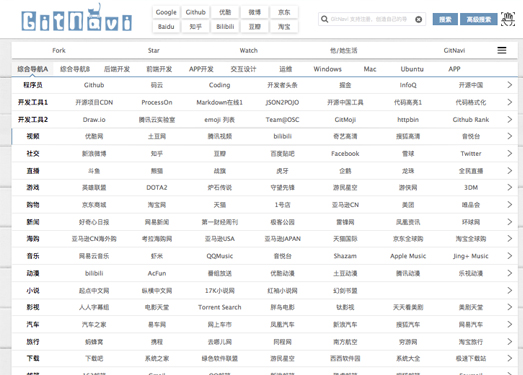This screenshot has width=523, height=375.
Task: Switch to the Mac tab
Action: point(370,69)
